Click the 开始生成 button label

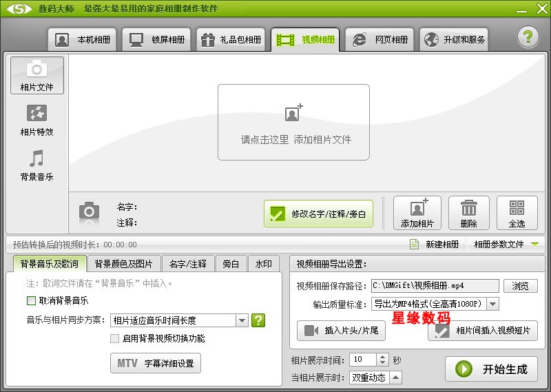[505, 369]
